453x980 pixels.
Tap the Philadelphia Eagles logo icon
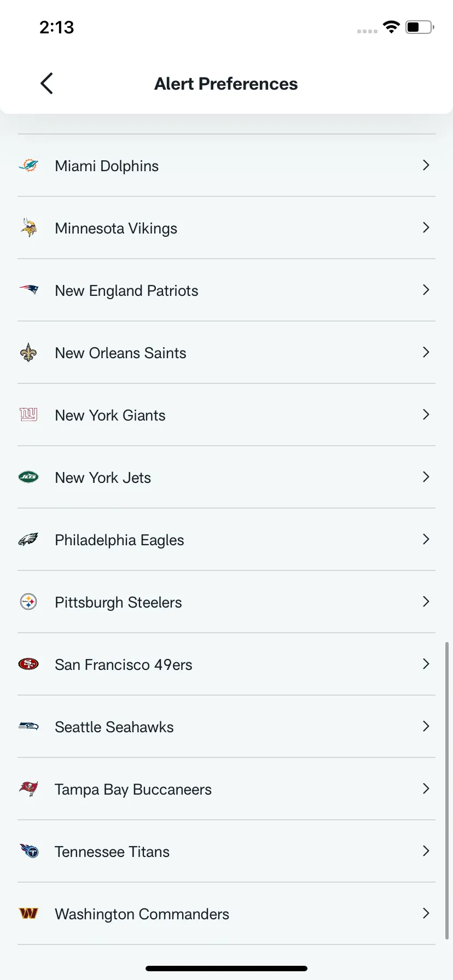coord(28,539)
